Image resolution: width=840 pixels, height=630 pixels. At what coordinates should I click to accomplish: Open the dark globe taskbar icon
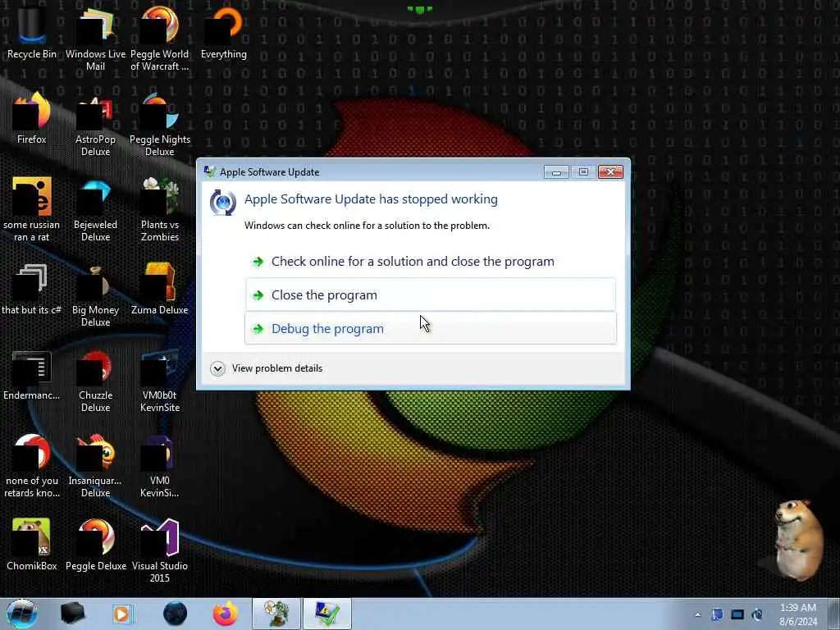coord(175,614)
